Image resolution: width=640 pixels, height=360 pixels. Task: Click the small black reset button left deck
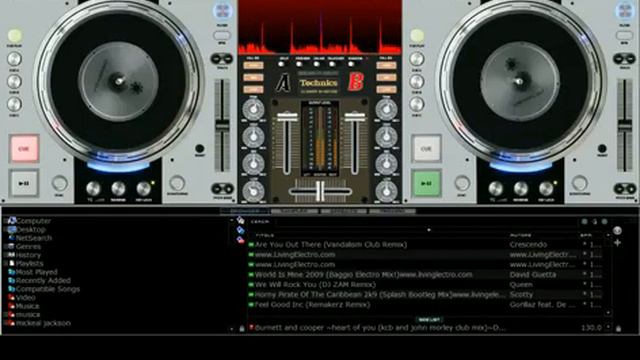[200, 149]
